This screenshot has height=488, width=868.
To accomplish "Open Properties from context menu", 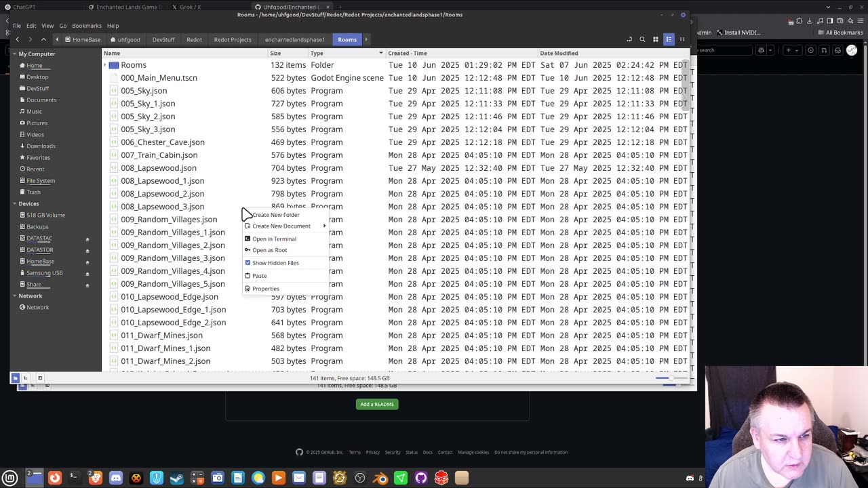I will [285, 289].
